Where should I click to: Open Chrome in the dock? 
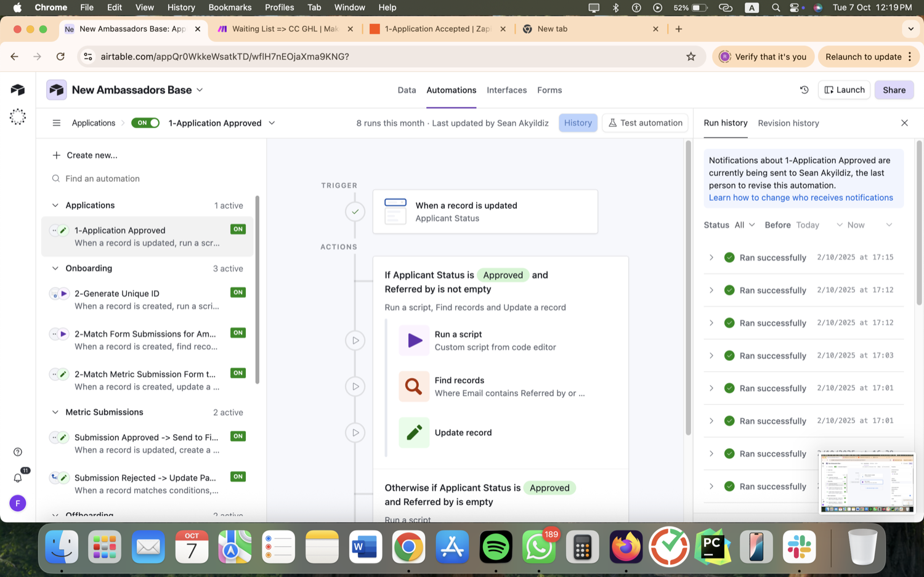coord(408,547)
